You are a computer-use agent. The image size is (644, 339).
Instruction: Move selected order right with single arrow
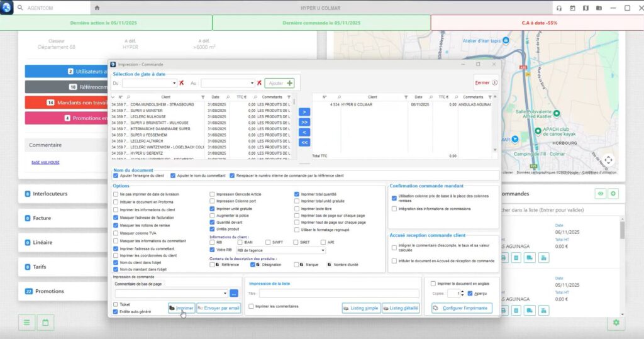tap(304, 112)
